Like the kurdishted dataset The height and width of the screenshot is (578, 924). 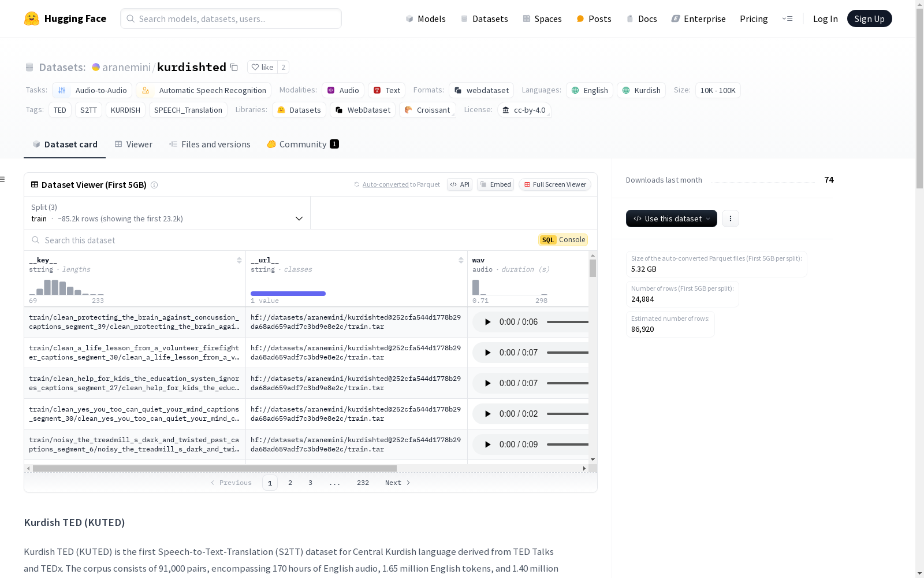[x=263, y=67]
